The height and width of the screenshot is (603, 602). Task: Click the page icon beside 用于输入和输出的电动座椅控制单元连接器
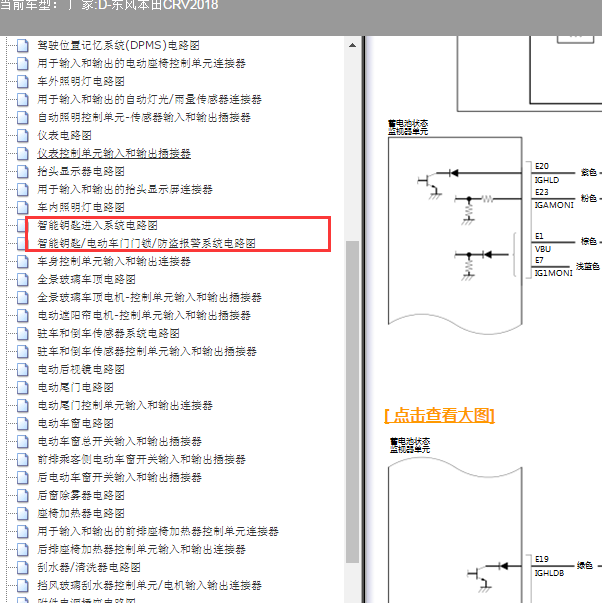(x=23, y=63)
